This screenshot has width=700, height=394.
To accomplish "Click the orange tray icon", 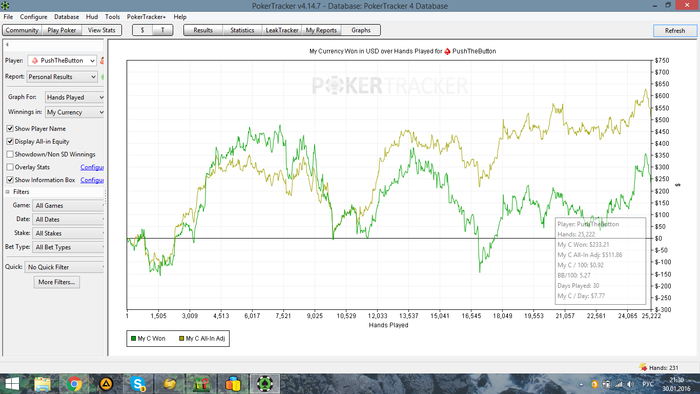I will coord(594,384).
